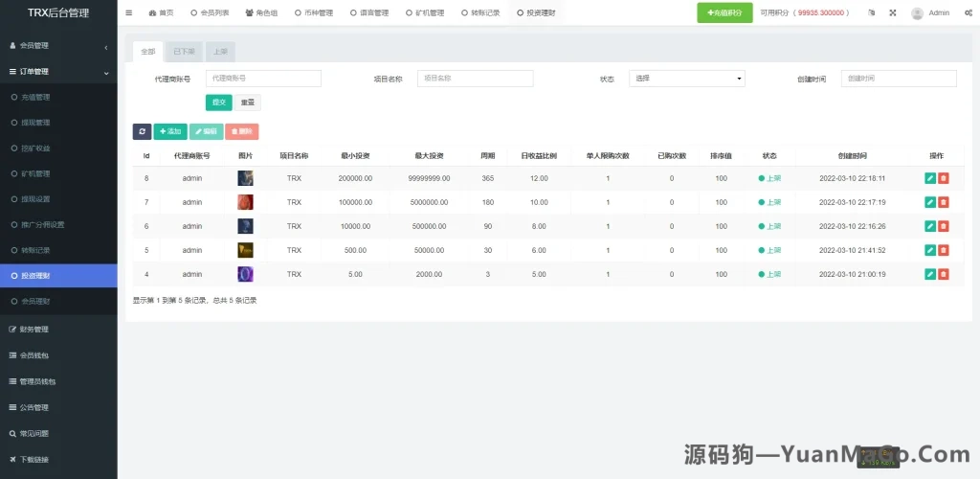Viewport: 980px width, 479px height.
Task: Toggle the 上架 status in the Id 6 row
Action: pos(769,226)
